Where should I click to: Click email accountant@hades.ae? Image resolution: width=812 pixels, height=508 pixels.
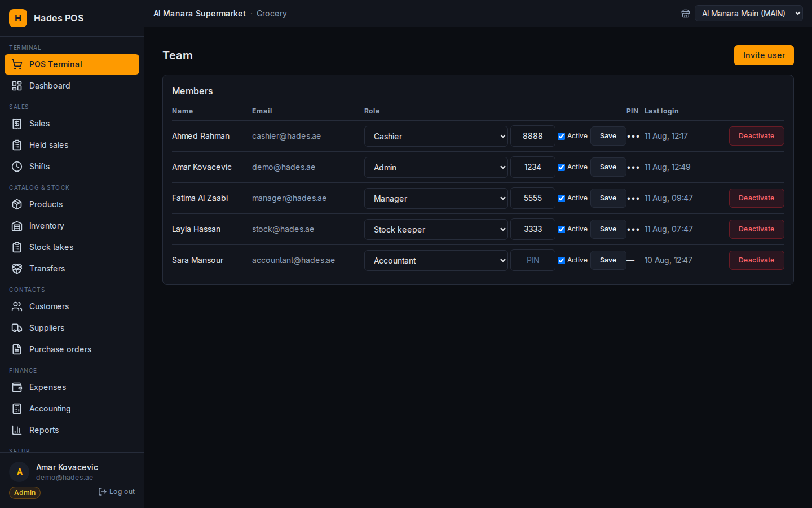click(x=293, y=260)
